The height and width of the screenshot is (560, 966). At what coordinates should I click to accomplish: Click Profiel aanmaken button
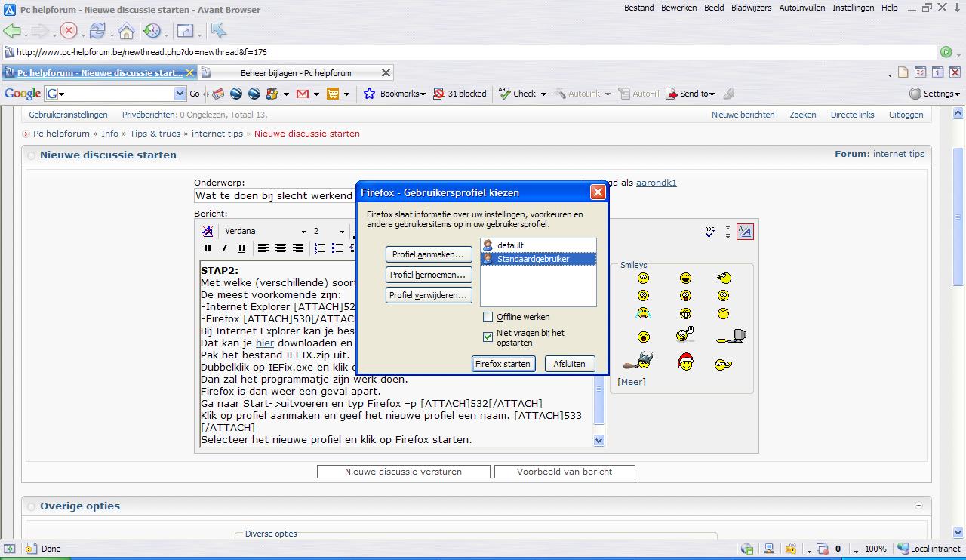[x=429, y=254]
